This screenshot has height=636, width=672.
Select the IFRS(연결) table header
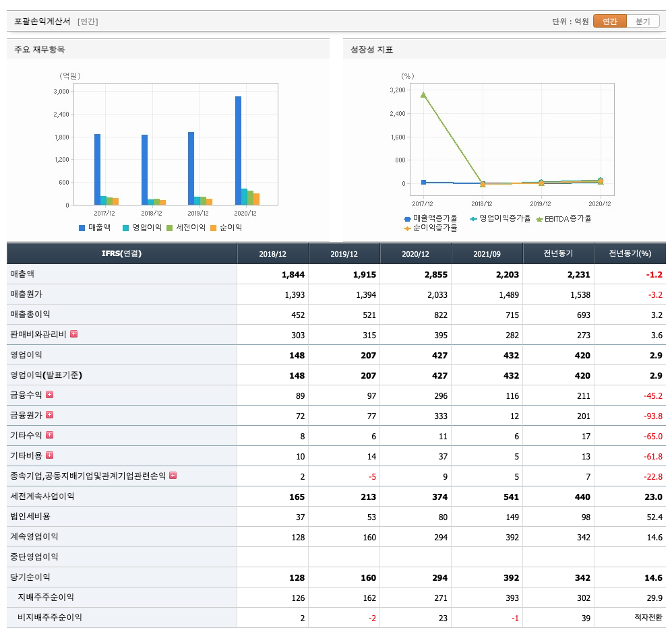(122, 253)
